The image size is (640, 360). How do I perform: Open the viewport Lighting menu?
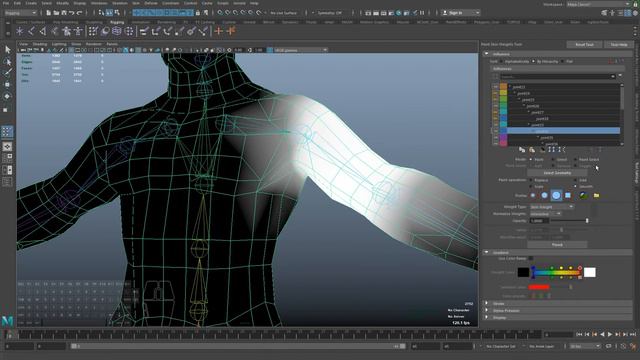click(x=59, y=44)
